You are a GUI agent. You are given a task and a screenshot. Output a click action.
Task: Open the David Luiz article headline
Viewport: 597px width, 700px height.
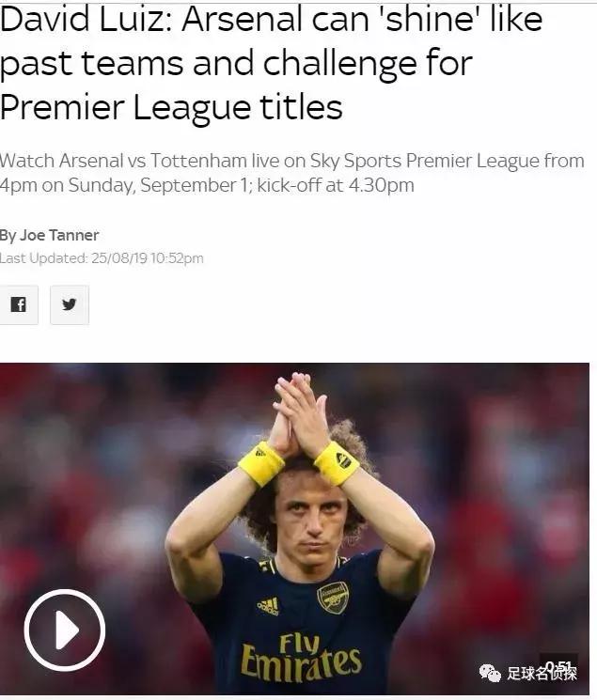pyautogui.click(x=272, y=63)
